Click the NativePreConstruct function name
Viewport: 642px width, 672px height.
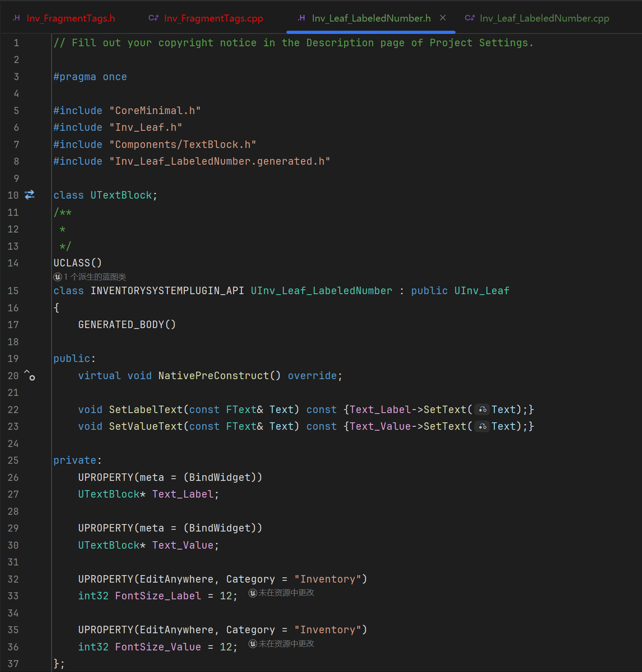click(x=214, y=376)
